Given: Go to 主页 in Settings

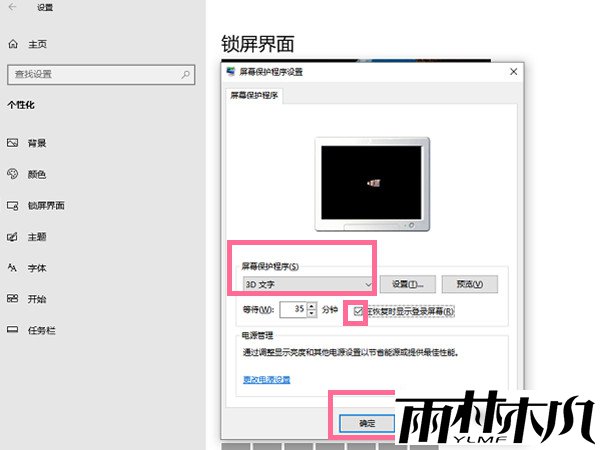Looking at the screenshot, I should coord(38,44).
